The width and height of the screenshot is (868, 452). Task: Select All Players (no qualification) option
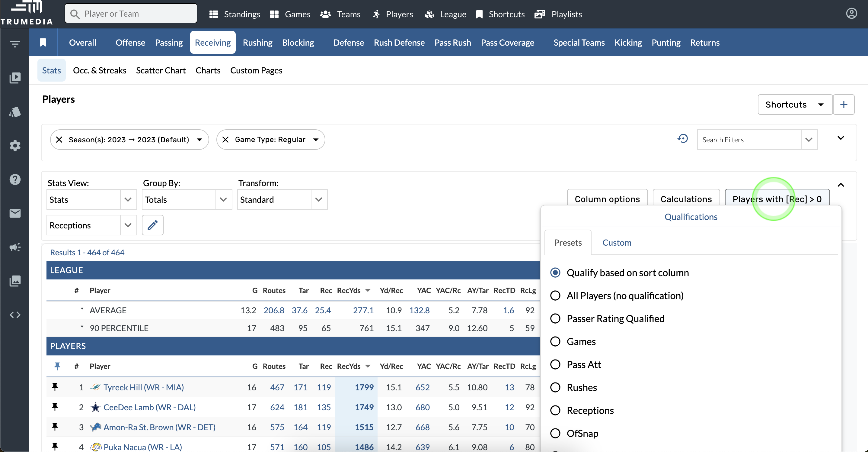555,295
